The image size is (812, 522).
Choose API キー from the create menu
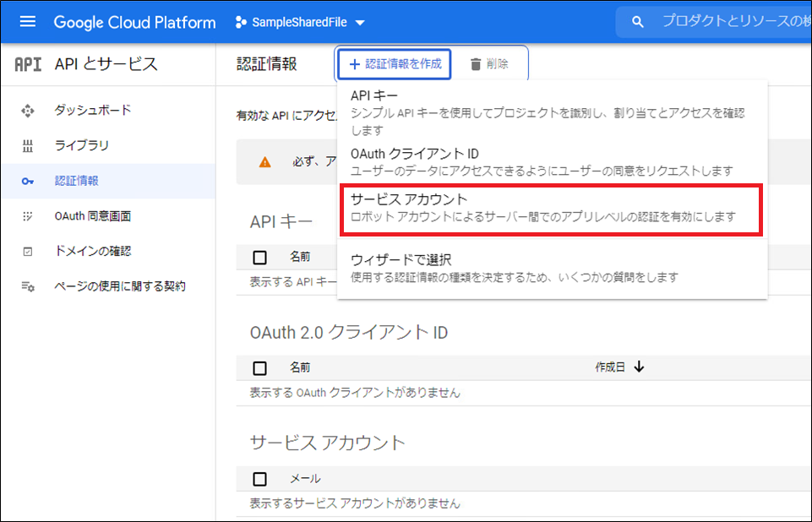coord(552,112)
